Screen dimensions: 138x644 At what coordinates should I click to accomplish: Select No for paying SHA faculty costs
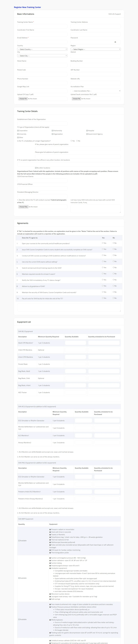coord(113,298)
